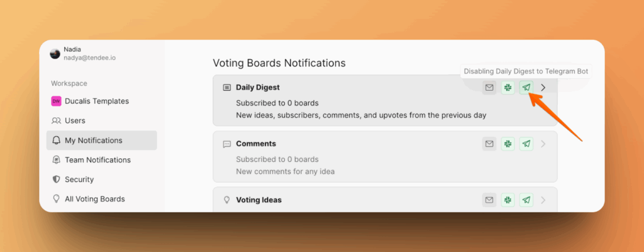
Task: Click the Daily Digest list icon
Action: point(227,88)
